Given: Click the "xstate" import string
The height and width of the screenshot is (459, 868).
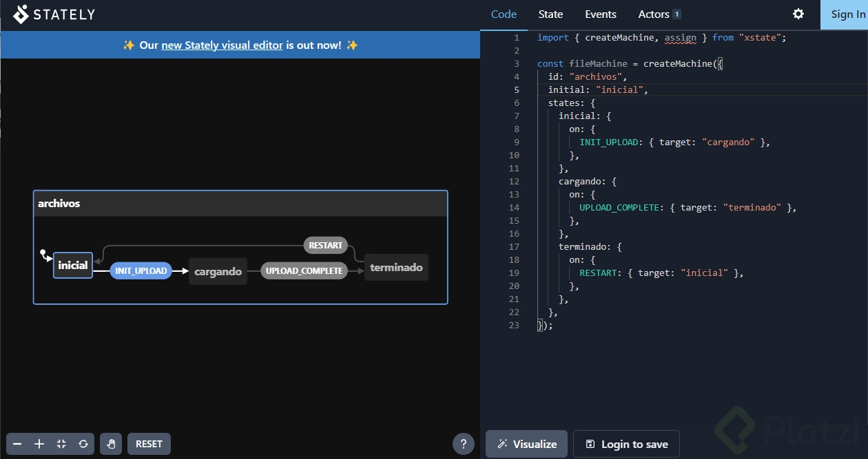Looking at the screenshot, I should 760,37.
